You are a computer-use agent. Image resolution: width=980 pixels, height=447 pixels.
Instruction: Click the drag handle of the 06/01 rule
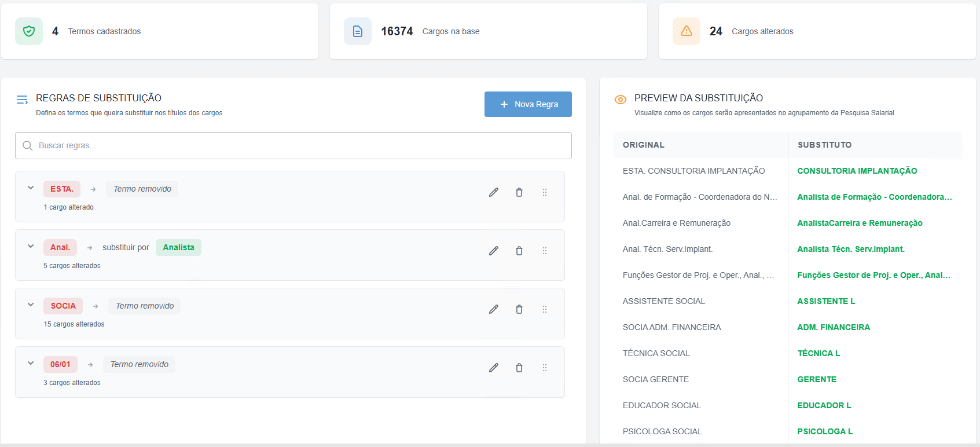point(545,368)
